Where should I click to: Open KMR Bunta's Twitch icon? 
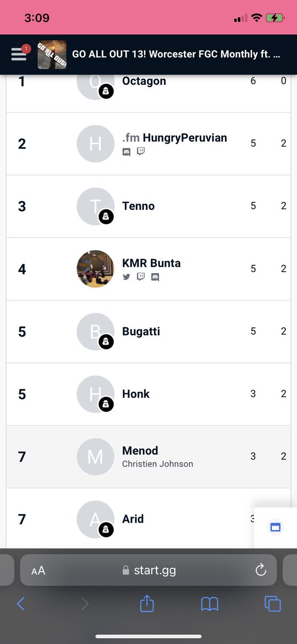[140, 277]
